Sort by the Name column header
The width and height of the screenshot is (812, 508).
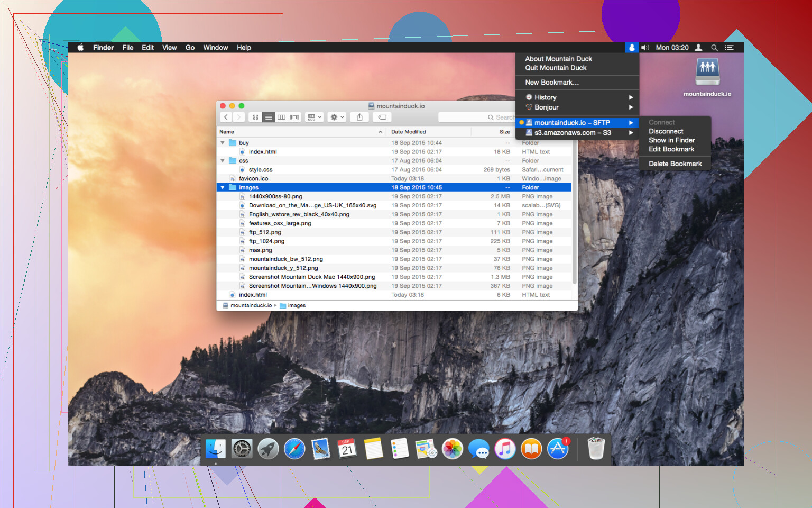(x=301, y=132)
